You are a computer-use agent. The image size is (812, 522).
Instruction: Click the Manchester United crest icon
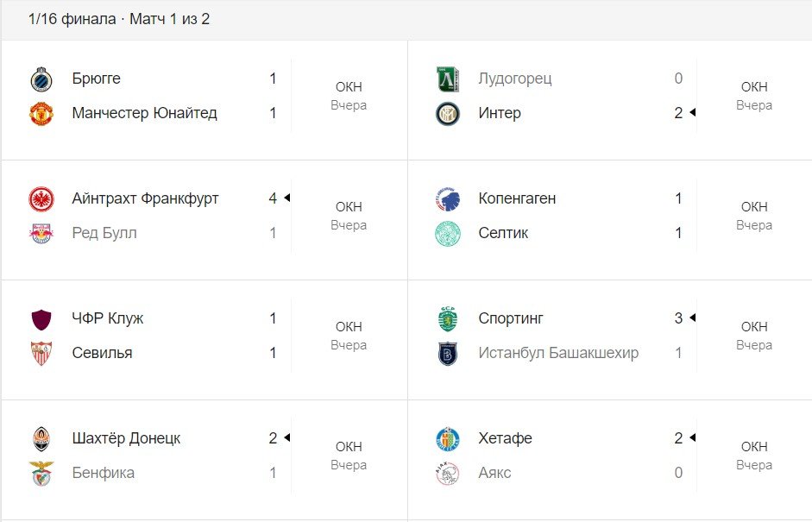coord(41,114)
